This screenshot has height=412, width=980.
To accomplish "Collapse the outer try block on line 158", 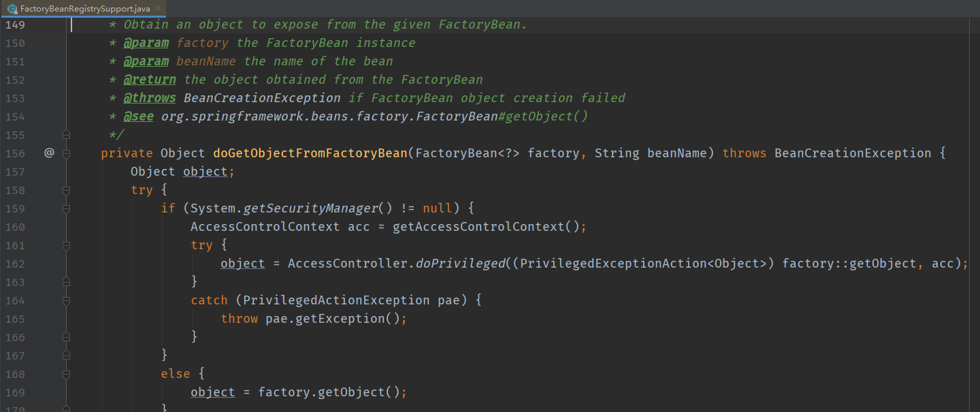I will point(66,190).
